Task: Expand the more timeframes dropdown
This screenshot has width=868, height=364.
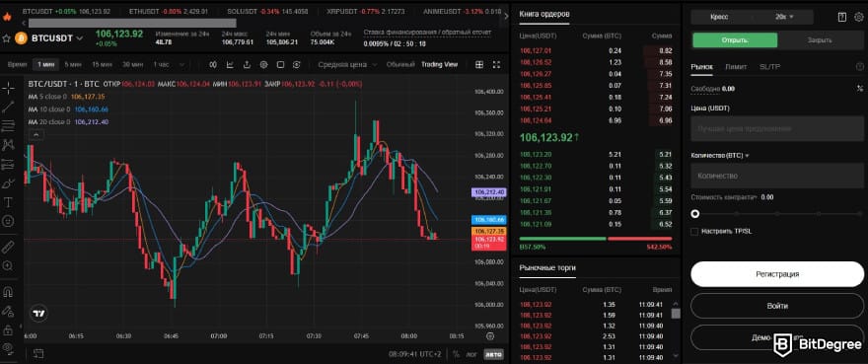Action: pos(181,65)
